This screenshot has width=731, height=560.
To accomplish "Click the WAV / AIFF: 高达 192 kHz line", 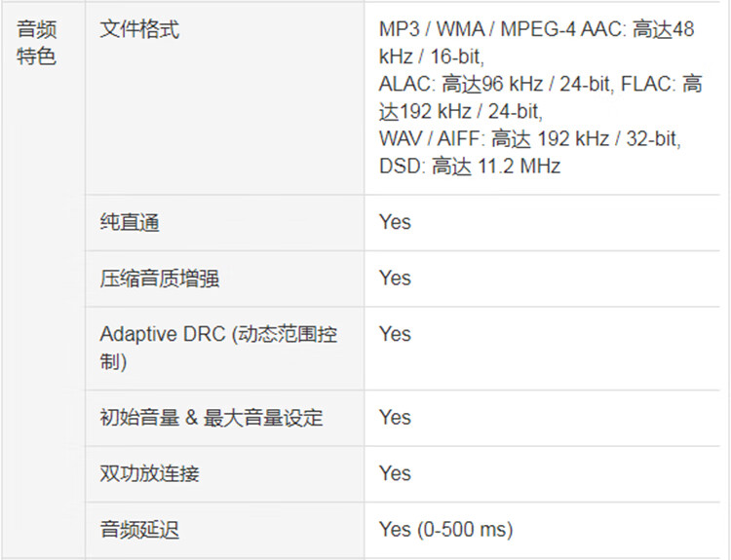I will click(530, 139).
